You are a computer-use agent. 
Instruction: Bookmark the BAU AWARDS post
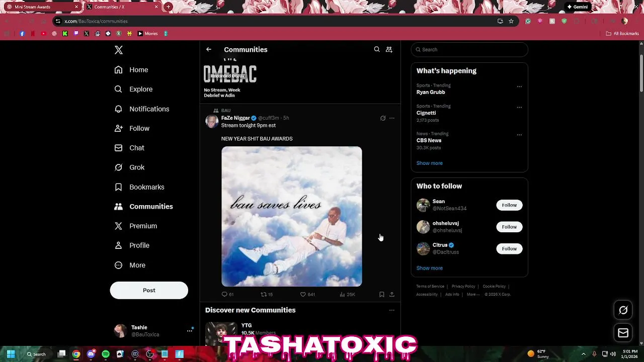[382, 295]
